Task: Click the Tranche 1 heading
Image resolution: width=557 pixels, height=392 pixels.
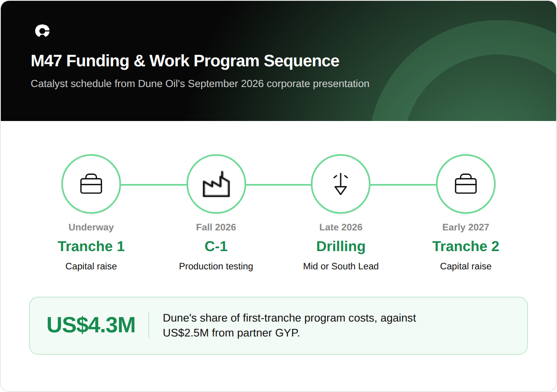Action: coord(91,246)
